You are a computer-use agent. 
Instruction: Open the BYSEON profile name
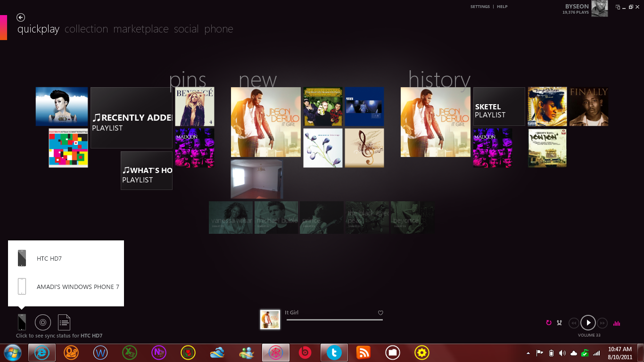[x=577, y=7]
